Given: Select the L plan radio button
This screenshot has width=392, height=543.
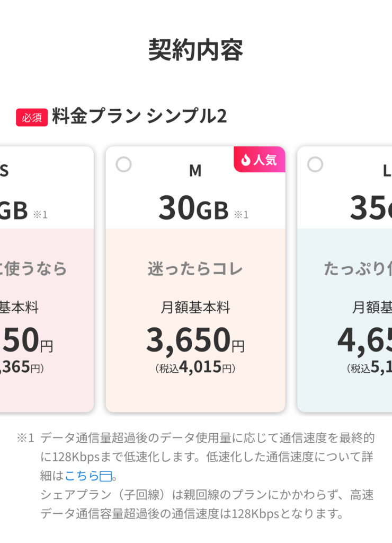Looking at the screenshot, I should (x=315, y=165).
